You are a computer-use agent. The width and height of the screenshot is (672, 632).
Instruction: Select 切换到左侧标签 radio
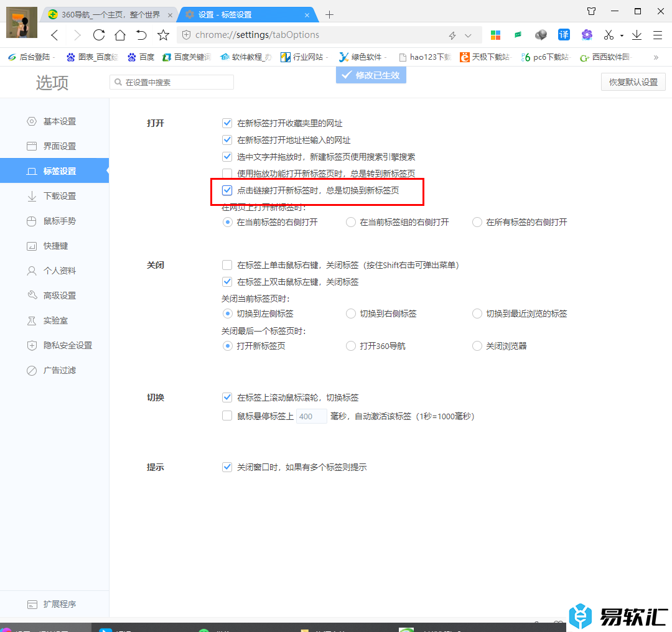point(228,314)
